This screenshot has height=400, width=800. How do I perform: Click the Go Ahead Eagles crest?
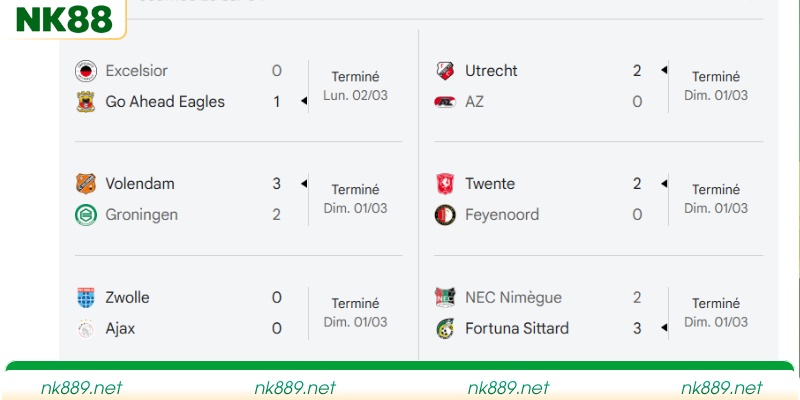point(85,102)
